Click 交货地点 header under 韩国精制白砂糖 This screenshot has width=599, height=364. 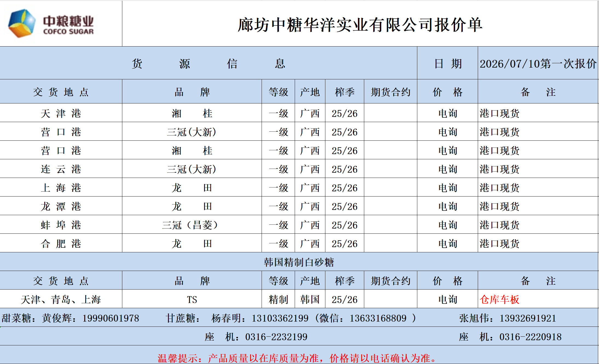61,281
